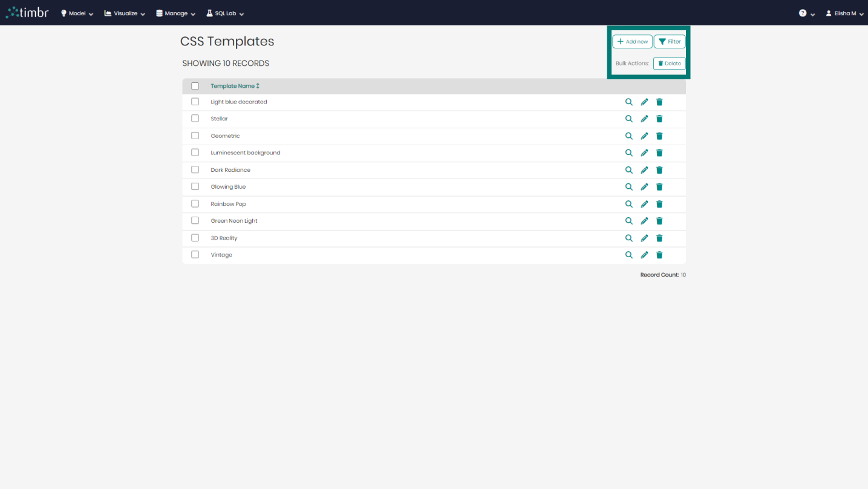Open the magnifier preview for Dark Radiance
The height and width of the screenshot is (489, 868).
(x=628, y=169)
